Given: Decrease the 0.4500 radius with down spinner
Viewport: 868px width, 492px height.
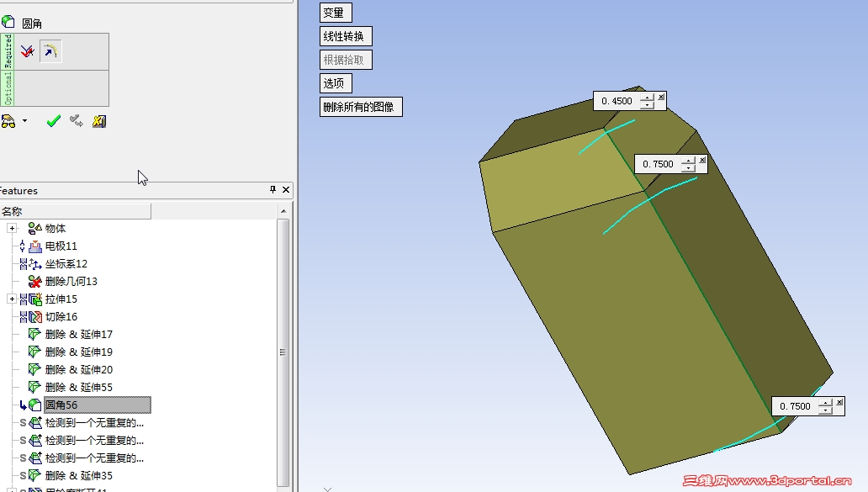Looking at the screenshot, I should pyautogui.click(x=647, y=105).
